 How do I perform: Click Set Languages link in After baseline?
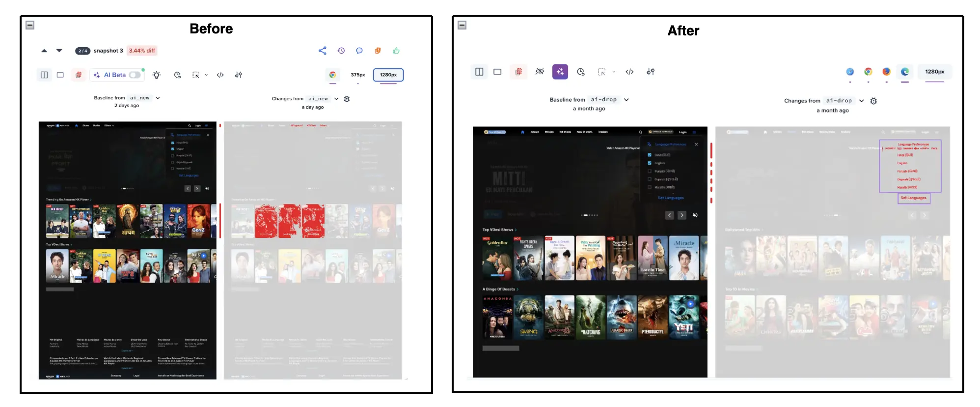(x=671, y=198)
